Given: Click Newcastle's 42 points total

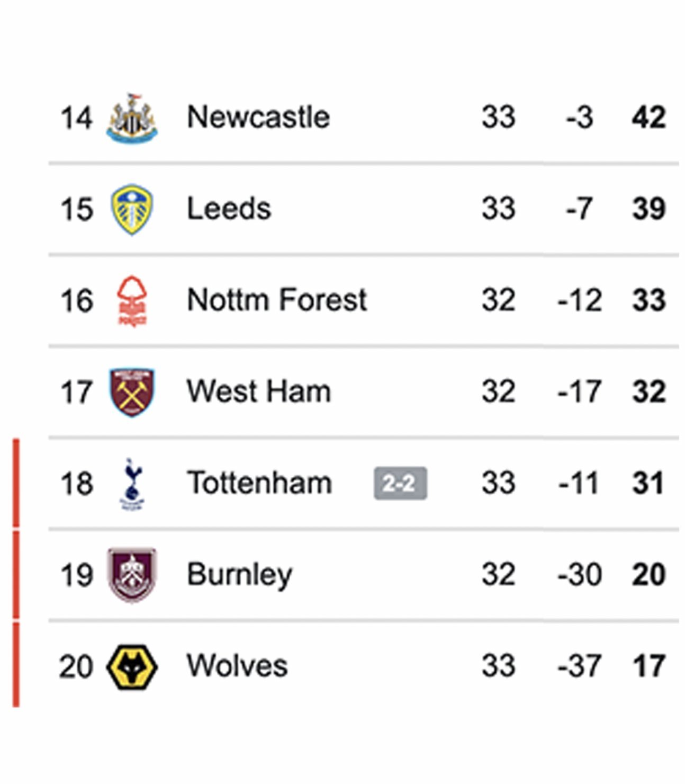Looking at the screenshot, I should click(x=648, y=117).
